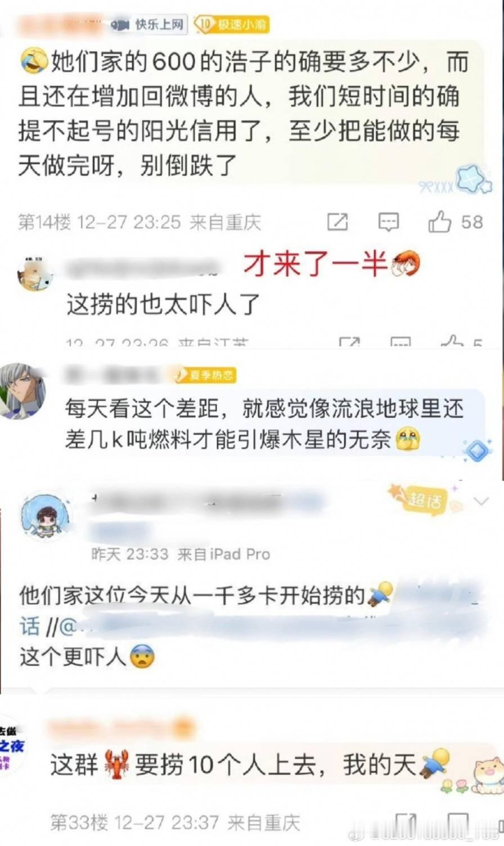Image resolution: width=504 pixels, height=846 pixels.
Task: Tap the blurred username of the 第14楼 poster
Action: (59, 25)
